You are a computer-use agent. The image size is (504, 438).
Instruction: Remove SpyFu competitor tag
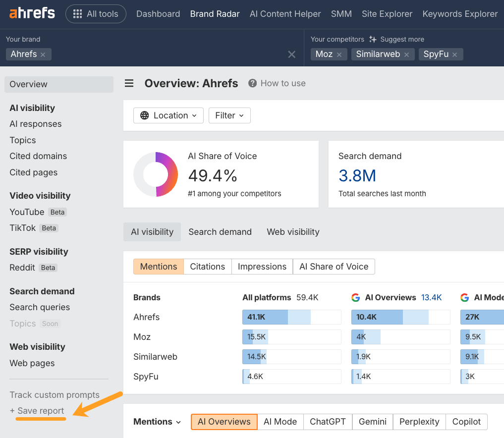[x=454, y=55]
